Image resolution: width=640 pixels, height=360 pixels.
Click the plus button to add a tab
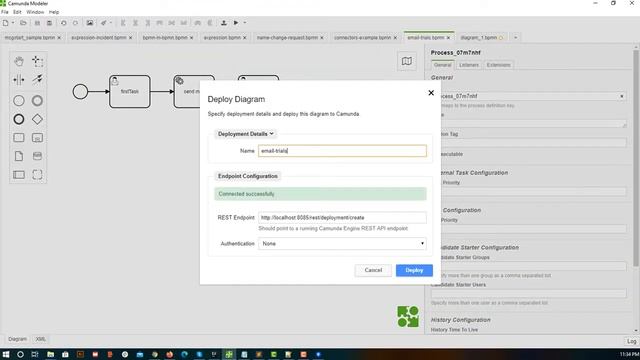tap(516, 38)
